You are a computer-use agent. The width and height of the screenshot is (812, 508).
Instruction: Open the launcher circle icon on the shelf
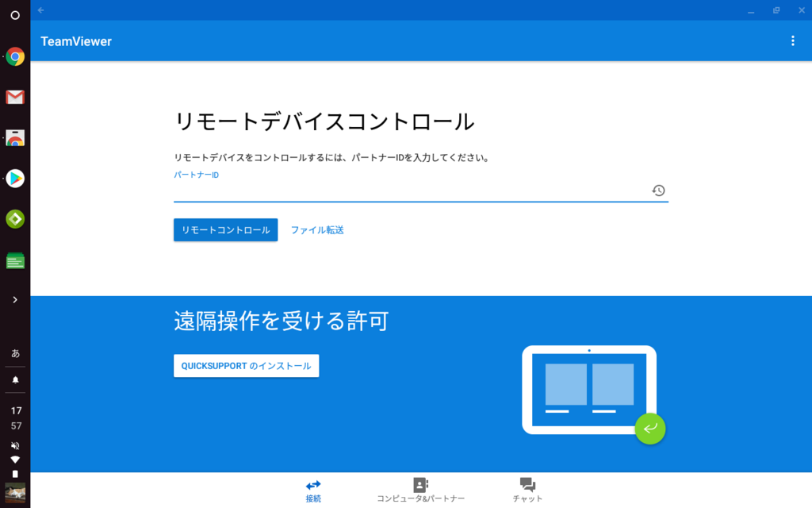point(15,15)
